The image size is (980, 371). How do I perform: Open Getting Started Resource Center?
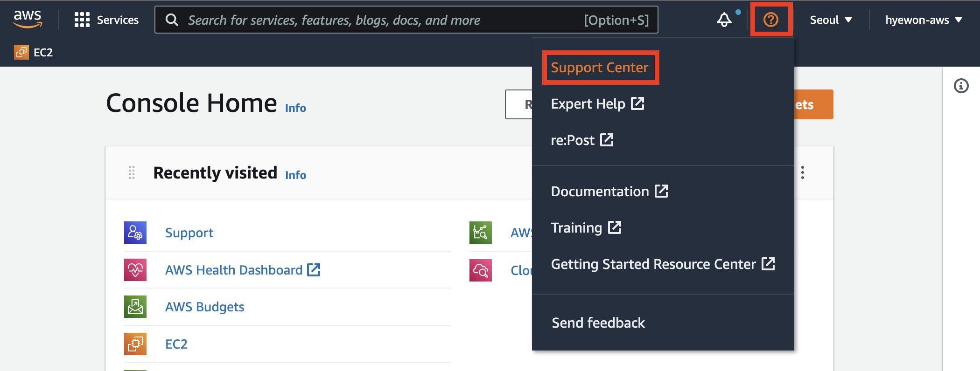click(x=663, y=264)
